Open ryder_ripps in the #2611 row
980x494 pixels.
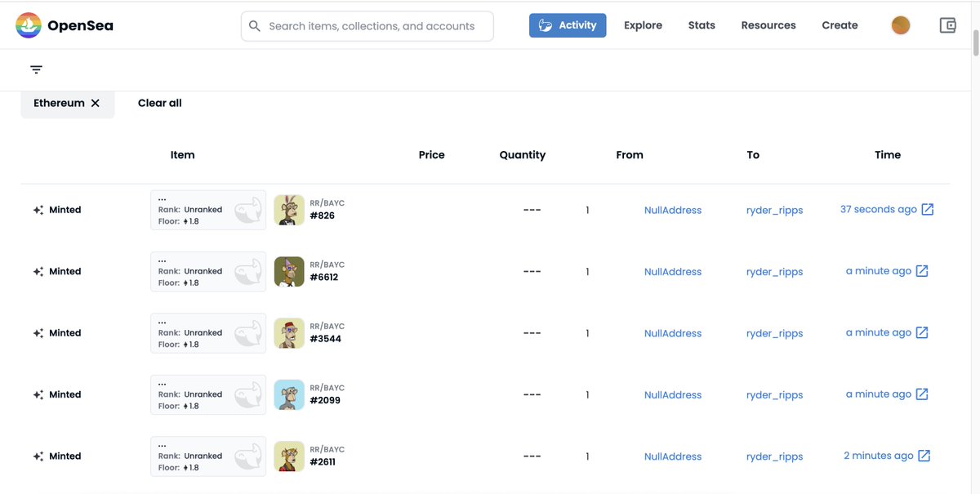[x=774, y=456]
